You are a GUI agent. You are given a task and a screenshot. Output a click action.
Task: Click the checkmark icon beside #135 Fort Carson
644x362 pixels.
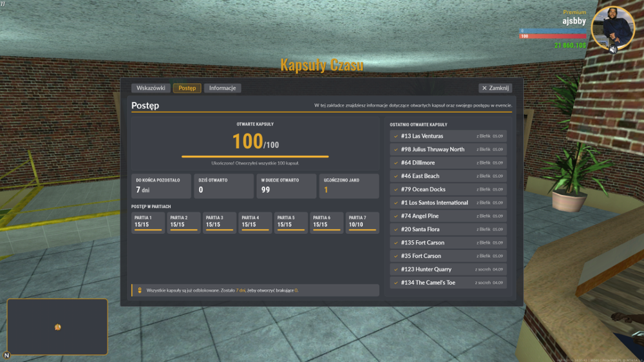[396, 243]
